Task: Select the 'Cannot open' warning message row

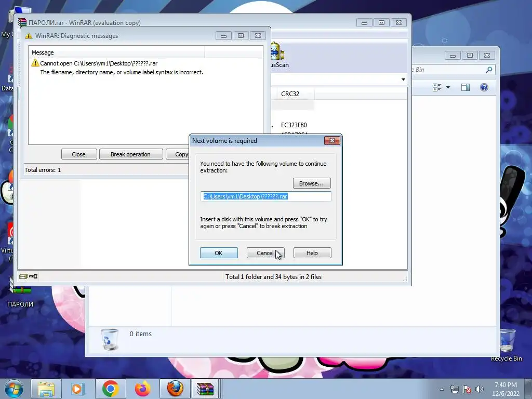Action: click(145, 68)
